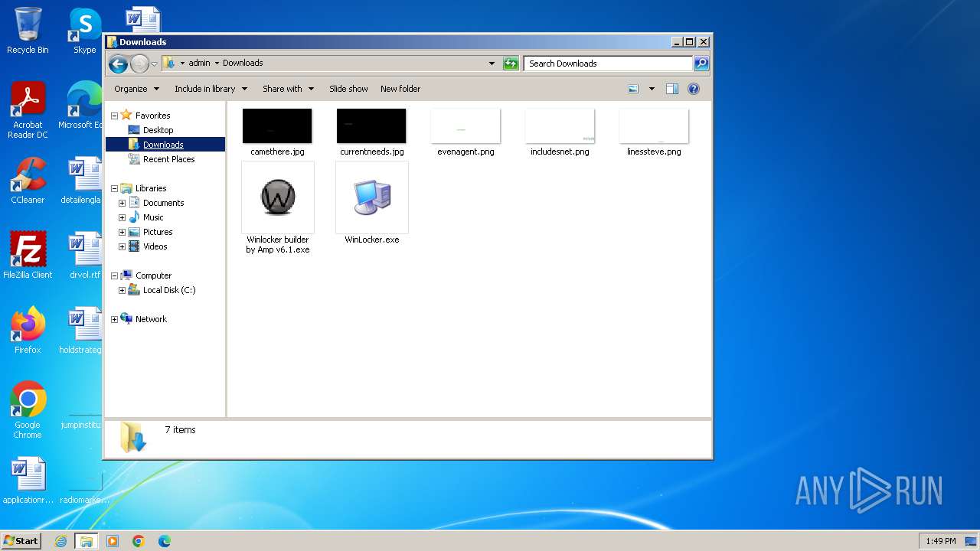The width and height of the screenshot is (980, 551).
Task: Select the applicationr document on desktop
Action: click(28, 481)
